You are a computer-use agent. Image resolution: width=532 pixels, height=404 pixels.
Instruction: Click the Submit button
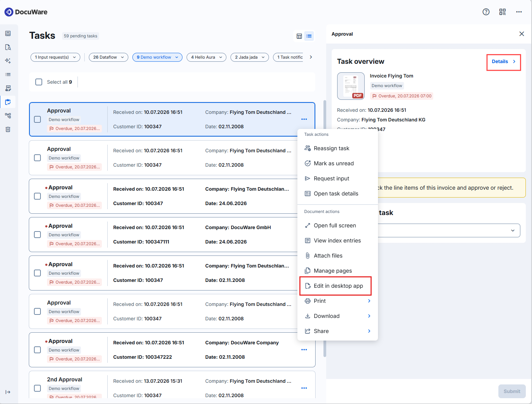pos(512,391)
